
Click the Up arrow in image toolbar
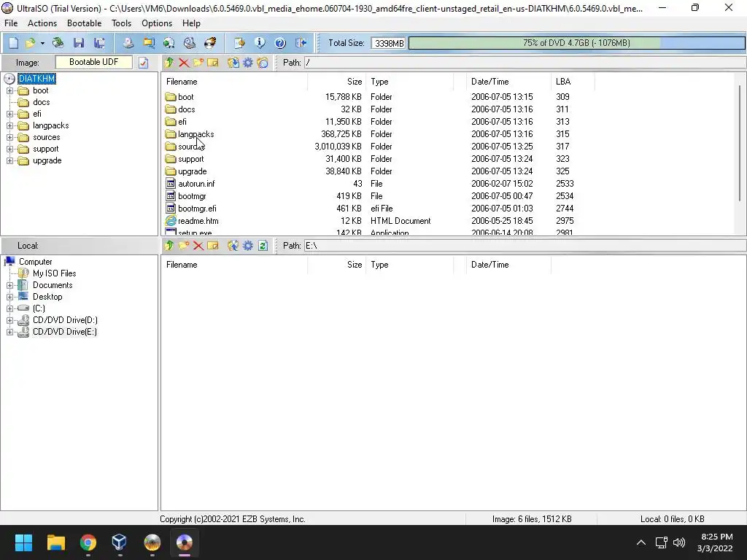click(169, 63)
